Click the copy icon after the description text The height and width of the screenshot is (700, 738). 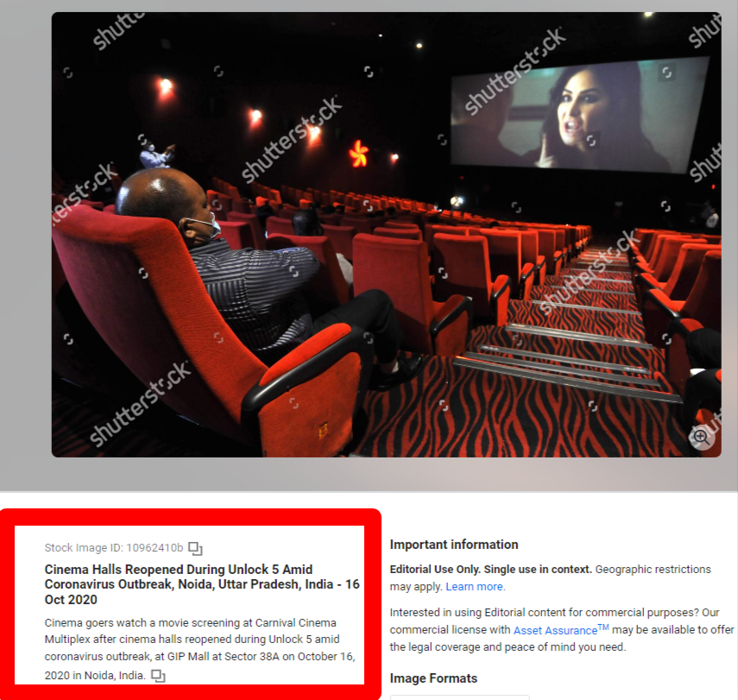[x=158, y=675]
